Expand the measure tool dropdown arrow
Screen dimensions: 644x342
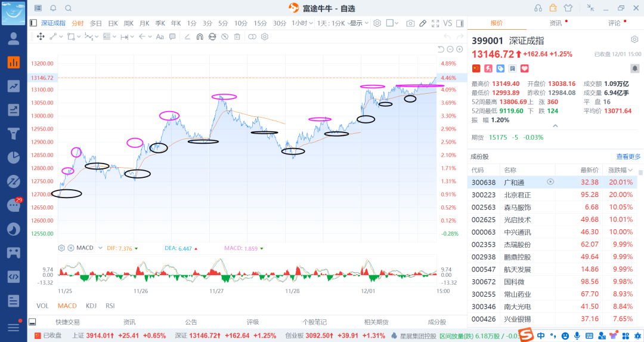(x=132, y=36)
